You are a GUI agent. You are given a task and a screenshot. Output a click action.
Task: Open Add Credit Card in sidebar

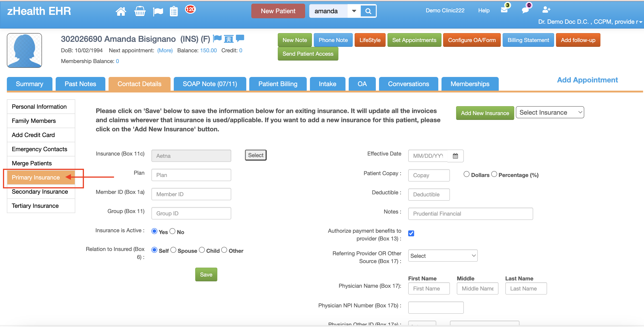coord(41,135)
